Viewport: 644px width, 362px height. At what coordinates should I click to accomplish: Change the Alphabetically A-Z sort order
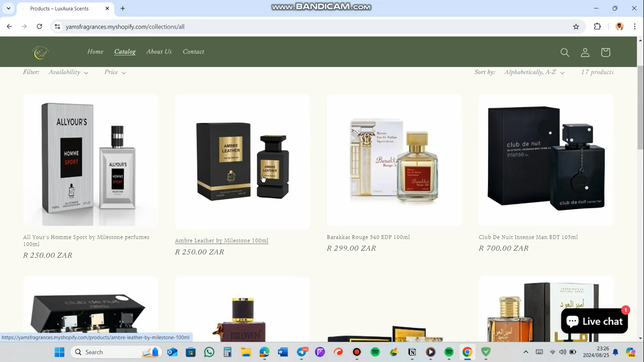pos(533,72)
